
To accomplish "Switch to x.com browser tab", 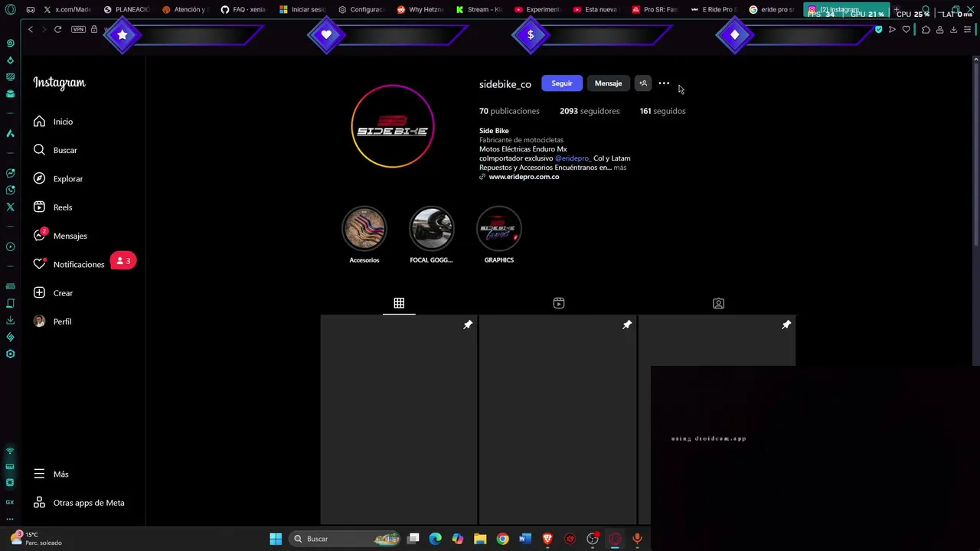I will pyautogui.click(x=67, y=10).
